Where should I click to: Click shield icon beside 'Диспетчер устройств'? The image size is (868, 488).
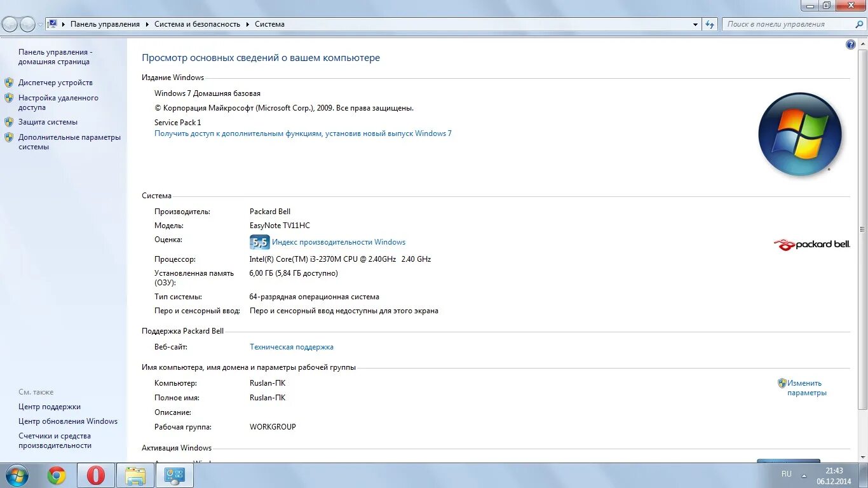pyautogui.click(x=9, y=83)
